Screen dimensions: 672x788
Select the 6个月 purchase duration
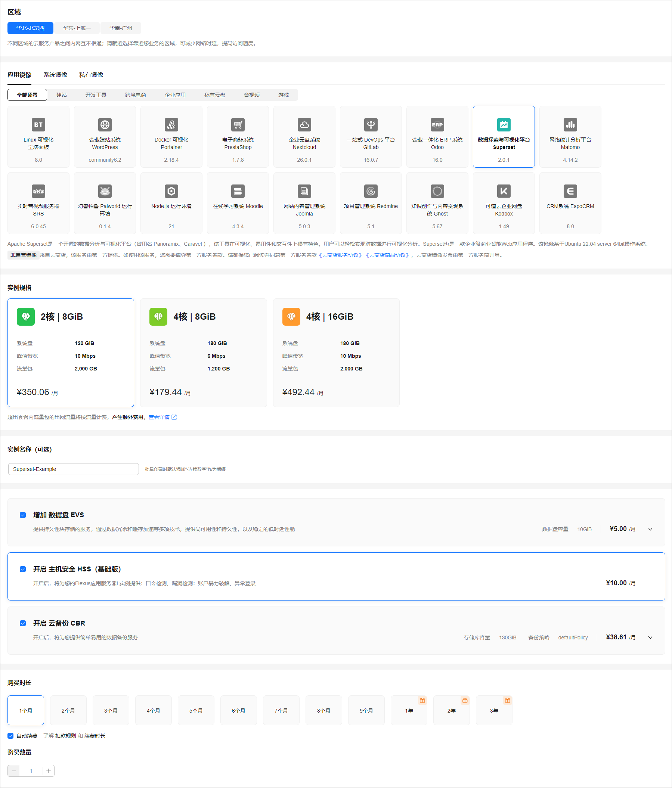point(239,710)
